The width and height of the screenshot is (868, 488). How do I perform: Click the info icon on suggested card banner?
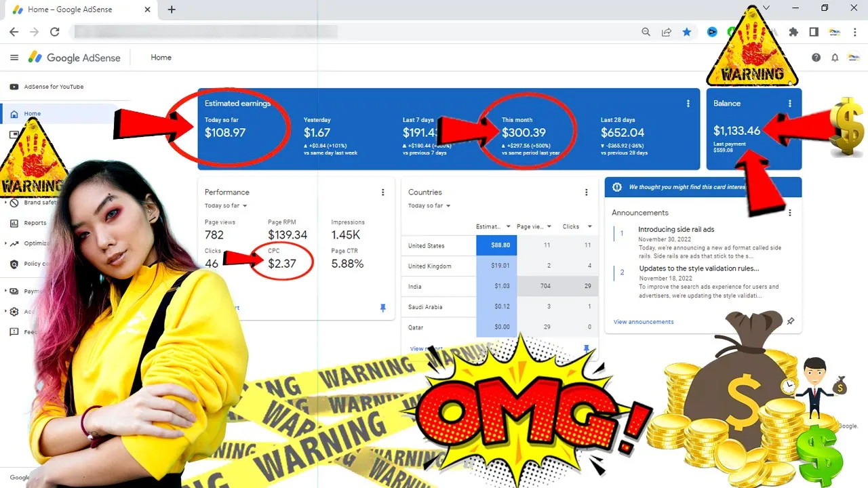pyautogui.click(x=617, y=187)
